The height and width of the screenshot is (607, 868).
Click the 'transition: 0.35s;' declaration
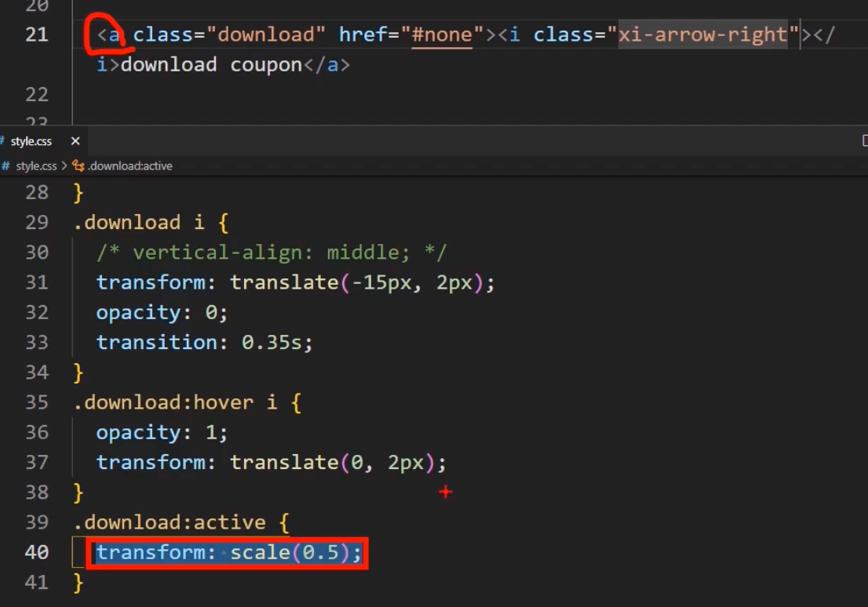tap(204, 343)
